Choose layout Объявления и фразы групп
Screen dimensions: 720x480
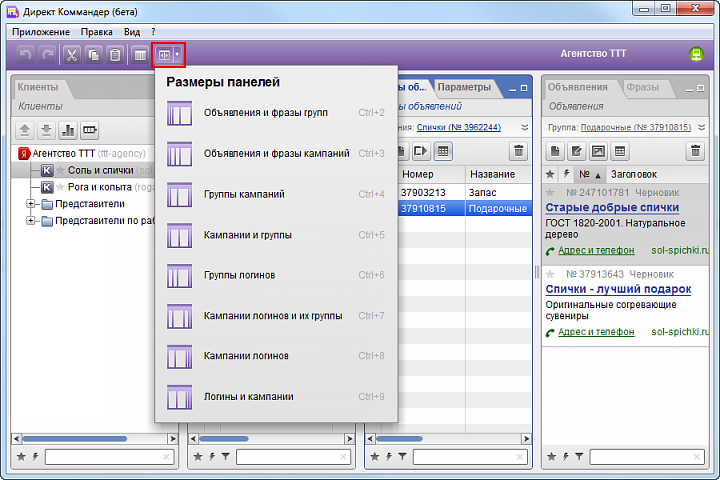(x=276, y=113)
